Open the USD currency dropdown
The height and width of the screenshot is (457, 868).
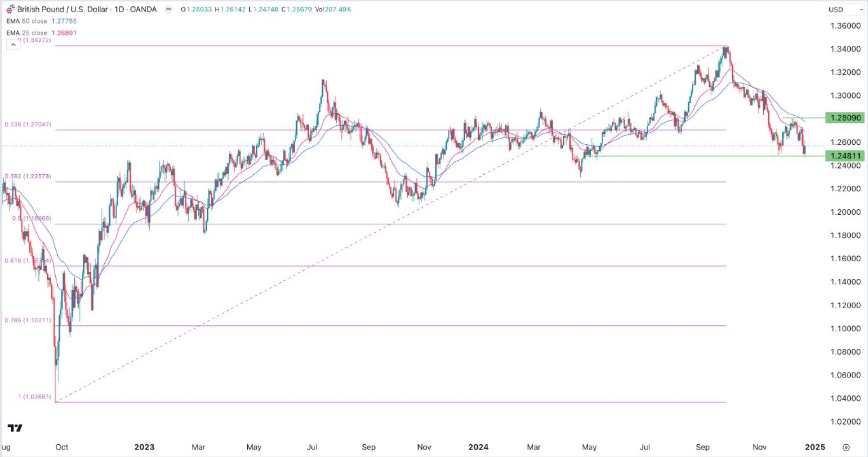pos(843,10)
